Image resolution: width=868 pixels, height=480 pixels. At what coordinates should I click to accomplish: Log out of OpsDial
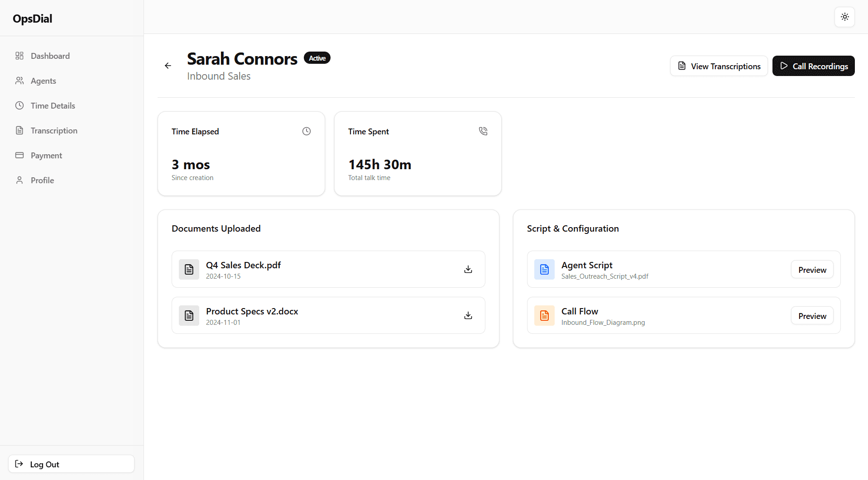click(71, 464)
